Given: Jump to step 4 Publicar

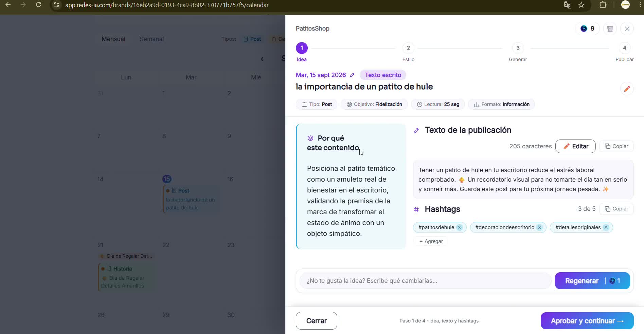Looking at the screenshot, I should coord(624,52).
